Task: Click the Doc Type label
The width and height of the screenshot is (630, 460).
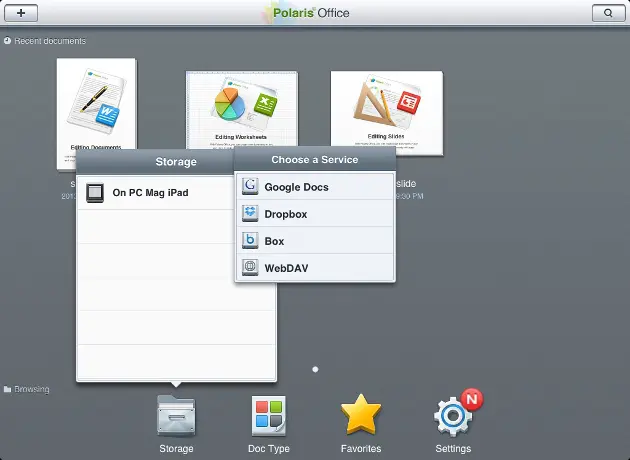Action: (x=268, y=449)
